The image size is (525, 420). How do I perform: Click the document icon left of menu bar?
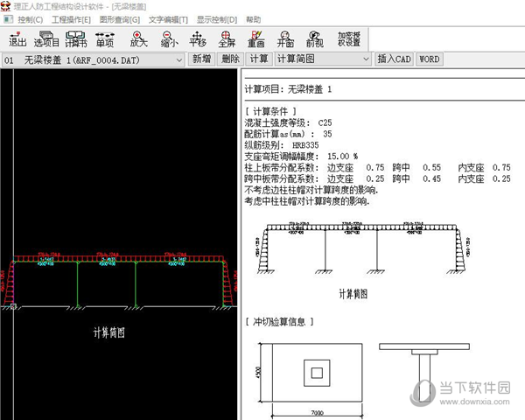8,19
